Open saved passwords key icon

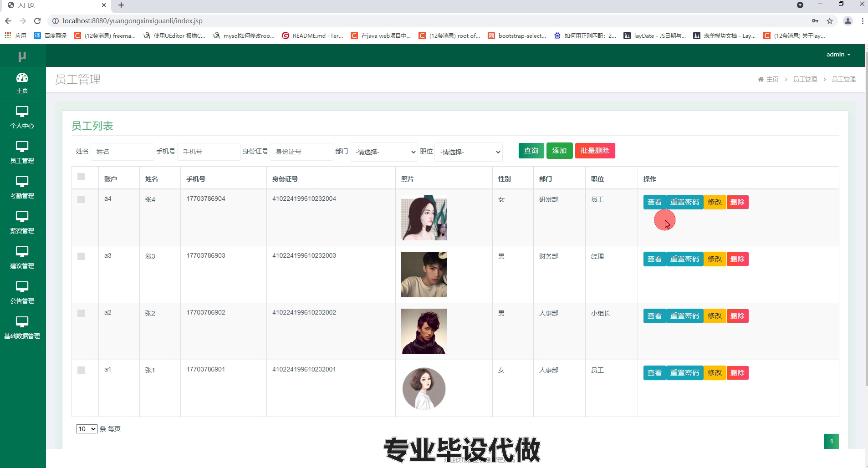tap(815, 21)
